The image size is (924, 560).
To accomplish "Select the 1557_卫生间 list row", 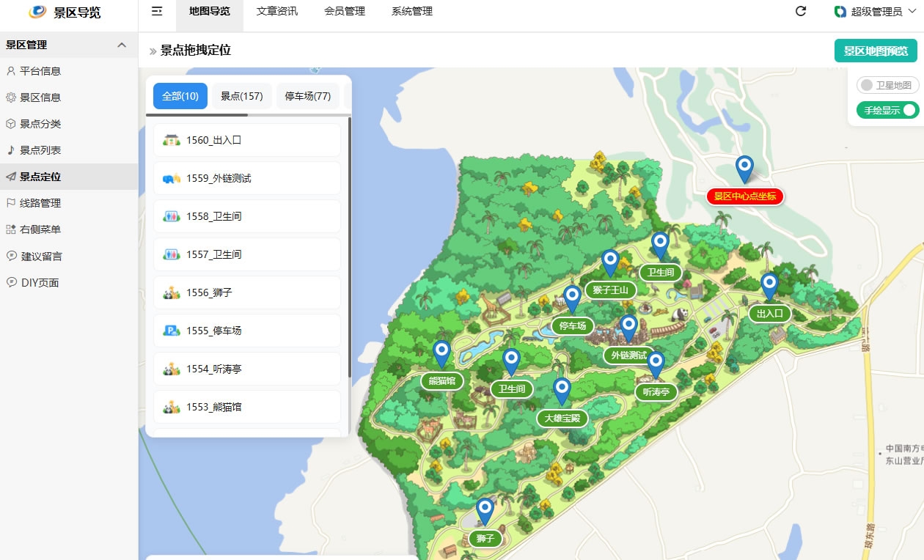I will click(x=247, y=254).
